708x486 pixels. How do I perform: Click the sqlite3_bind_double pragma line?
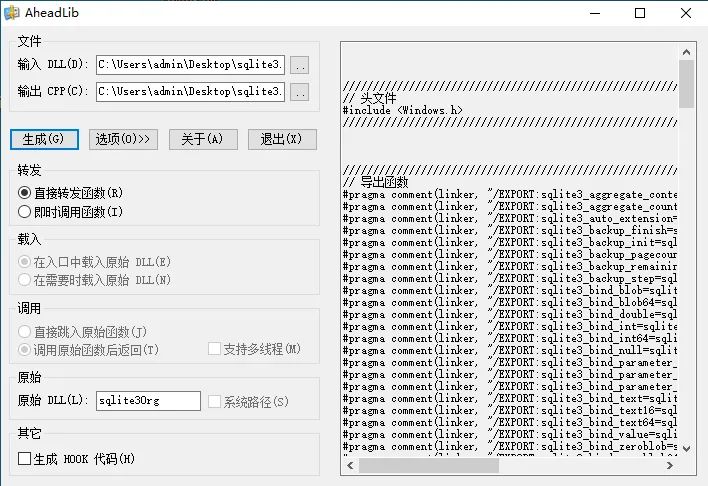point(510,314)
